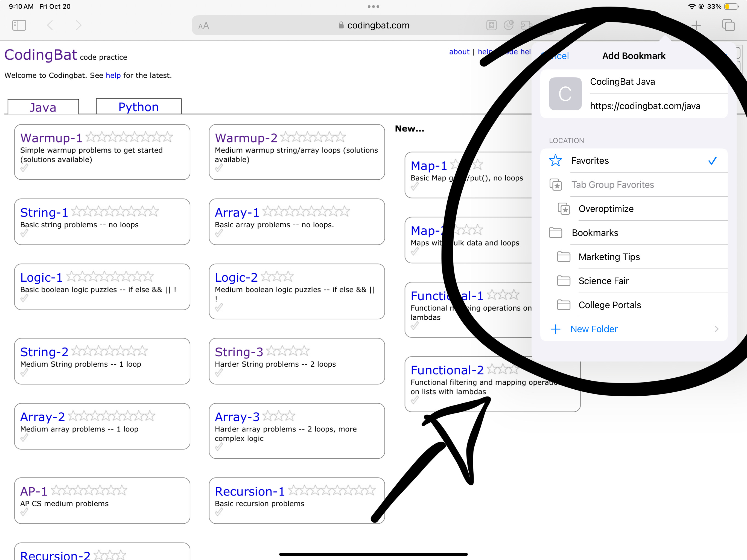This screenshot has height=560, width=747.
Task: Click the Warmup-1 checkmark icon
Action: pos(24,168)
